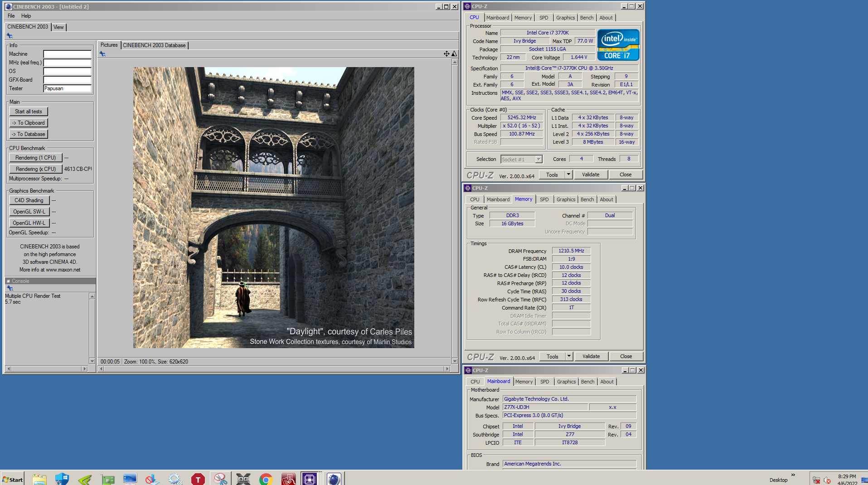Open CPU tab in Mainboard CPU-Z window
Screen dimensions: 868x485
tap(475, 382)
